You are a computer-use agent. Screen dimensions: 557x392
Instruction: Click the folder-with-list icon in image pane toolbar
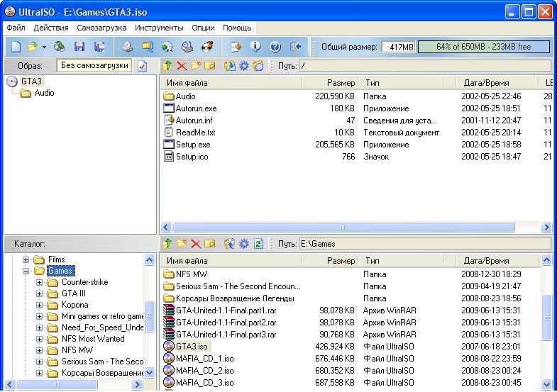tap(258, 66)
